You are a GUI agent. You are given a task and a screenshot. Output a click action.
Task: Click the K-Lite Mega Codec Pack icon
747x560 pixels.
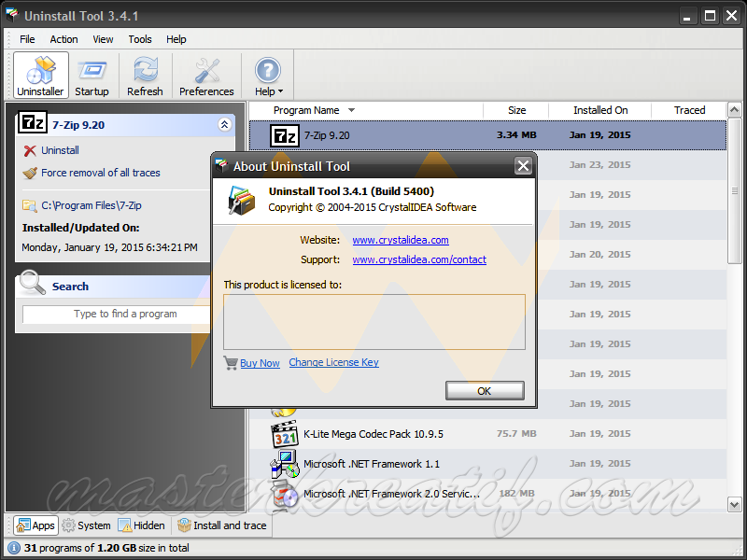pos(285,434)
